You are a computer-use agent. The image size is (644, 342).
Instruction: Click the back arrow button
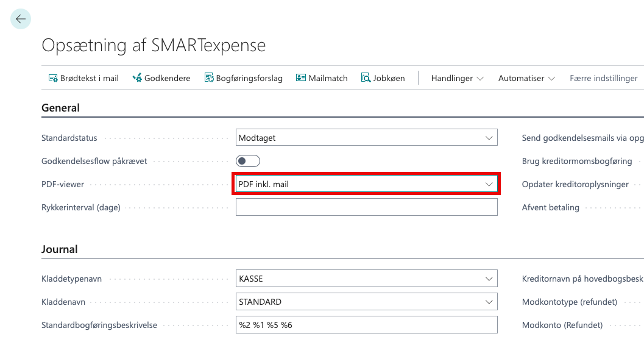[x=21, y=19]
